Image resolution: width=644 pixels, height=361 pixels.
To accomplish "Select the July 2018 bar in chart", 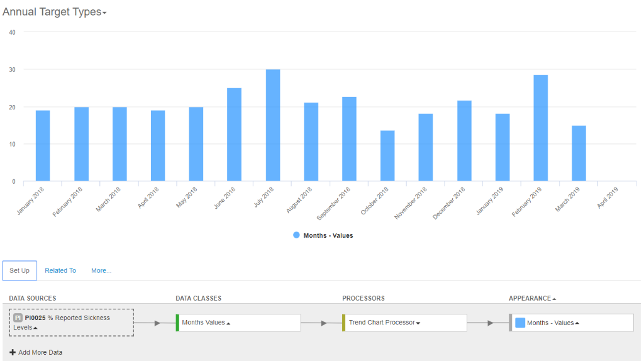I will click(x=273, y=125).
